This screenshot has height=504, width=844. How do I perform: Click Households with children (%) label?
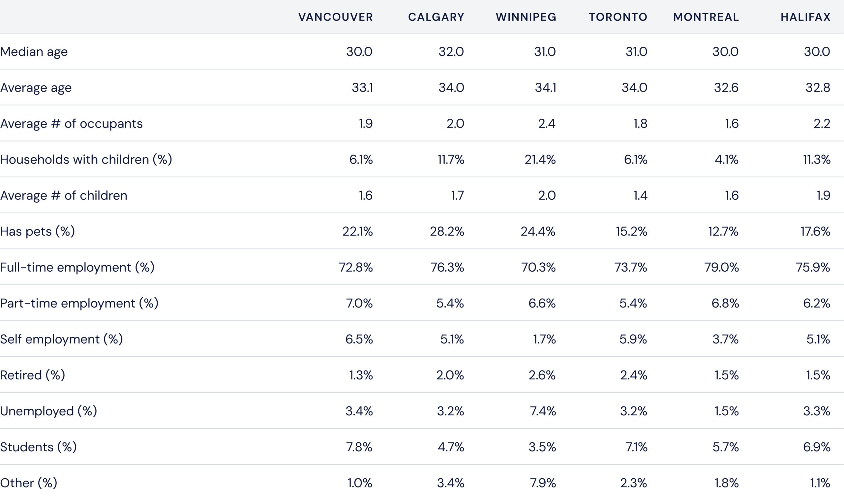pos(86,160)
